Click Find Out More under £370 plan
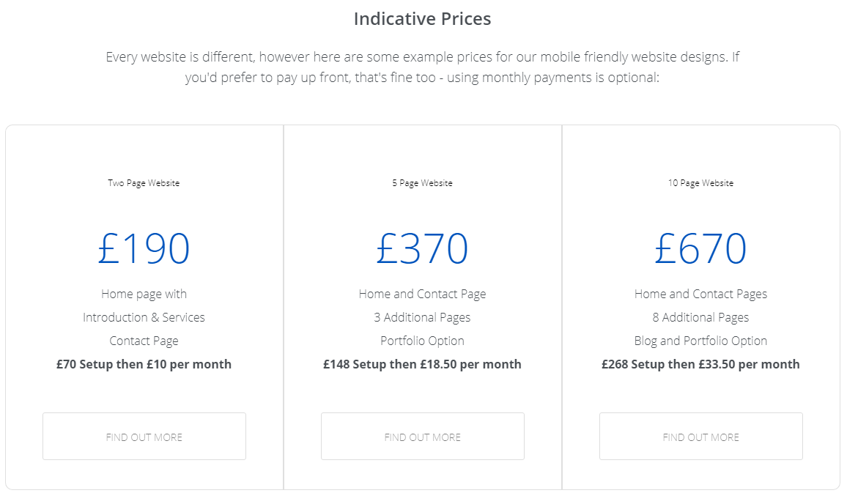847x504 pixels. pyautogui.click(x=423, y=437)
